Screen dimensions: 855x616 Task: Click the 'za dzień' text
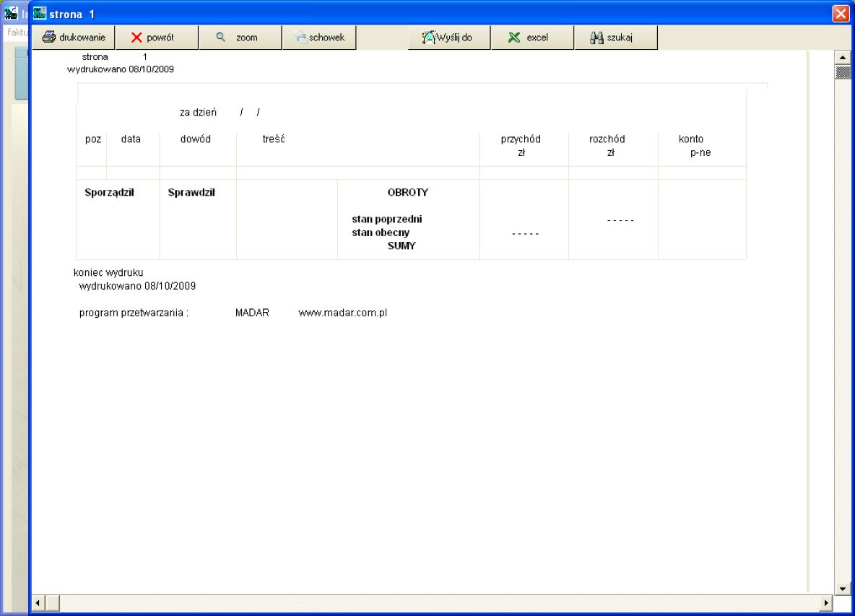tap(198, 113)
